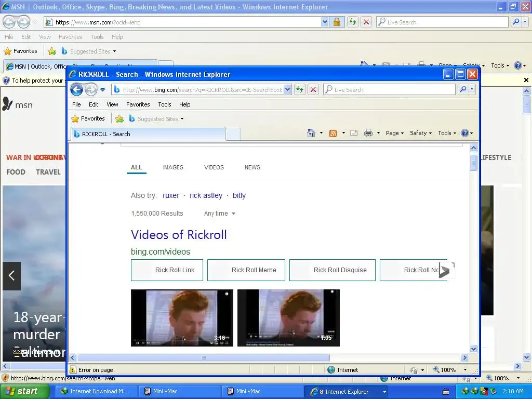Image resolution: width=532 pixels, height=399 pixels.
Task: Click Help question icon in RICKROLL command bar
Action: pos(465,133)
